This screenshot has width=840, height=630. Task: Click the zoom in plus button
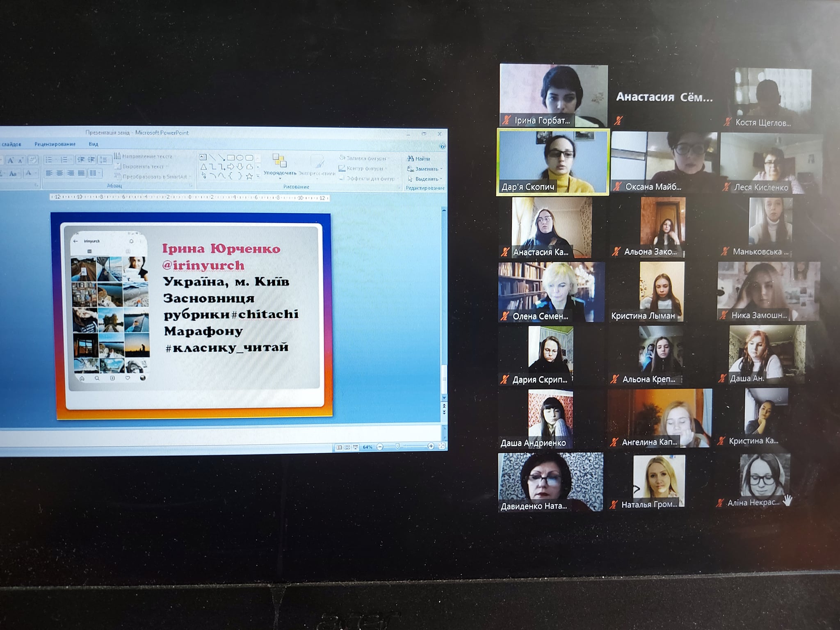[431, 446]
